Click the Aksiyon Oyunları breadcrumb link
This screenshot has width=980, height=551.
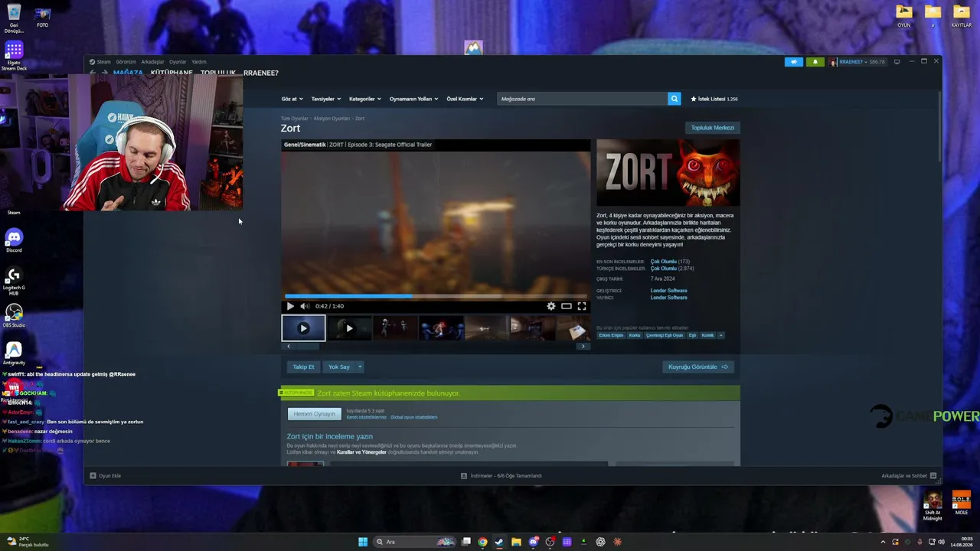click(332, 119)
